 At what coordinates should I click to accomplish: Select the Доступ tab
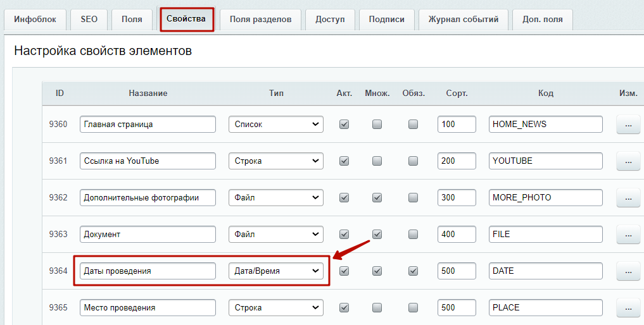(x=330, y=20)
